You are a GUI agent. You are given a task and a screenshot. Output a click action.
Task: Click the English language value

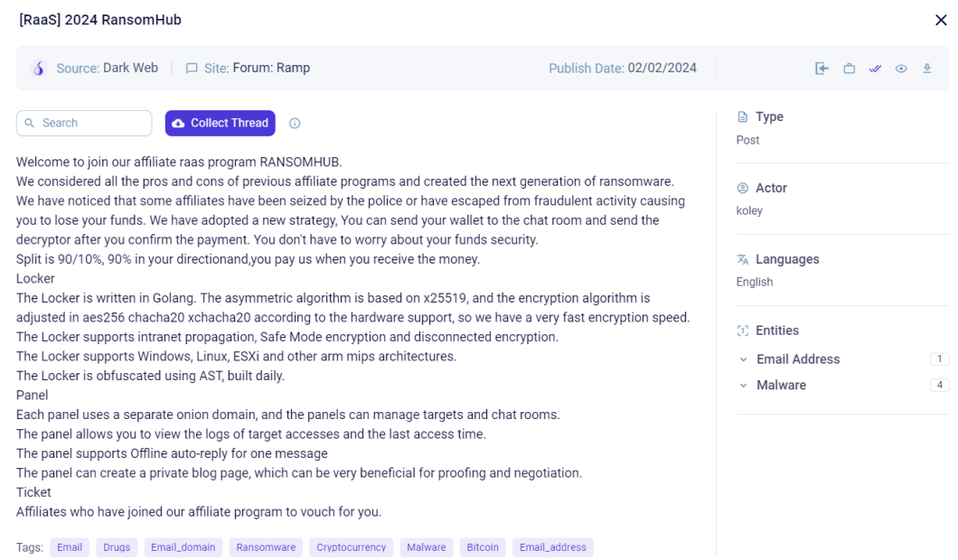click(x=755, y=282)
